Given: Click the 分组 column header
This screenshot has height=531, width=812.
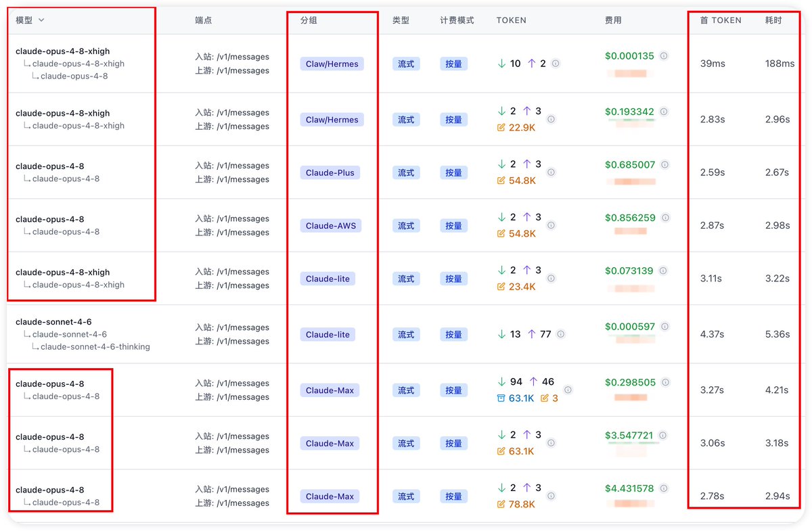Looking at the screenshot, I should click(309, 20).
